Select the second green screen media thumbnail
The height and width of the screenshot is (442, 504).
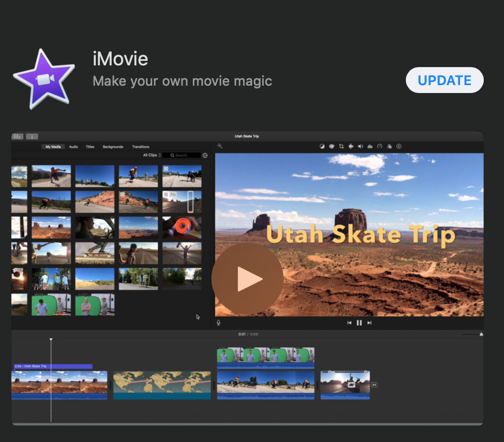95,304
